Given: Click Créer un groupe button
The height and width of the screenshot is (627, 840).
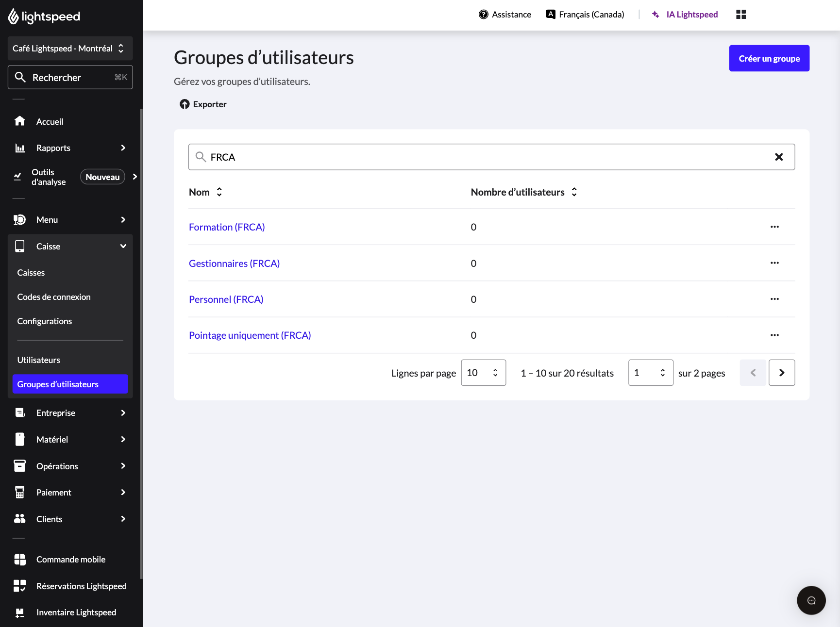Looking at the screenshot, I should [769, 58].
